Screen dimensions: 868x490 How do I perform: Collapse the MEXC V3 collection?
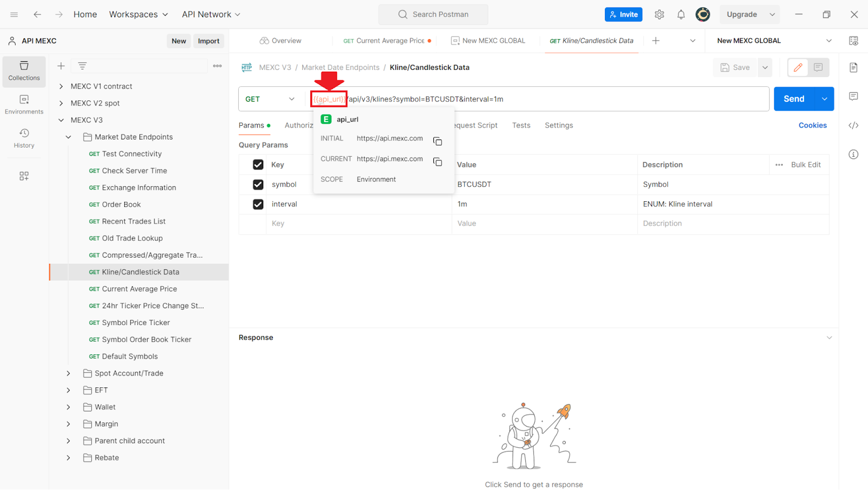point(61,120)
